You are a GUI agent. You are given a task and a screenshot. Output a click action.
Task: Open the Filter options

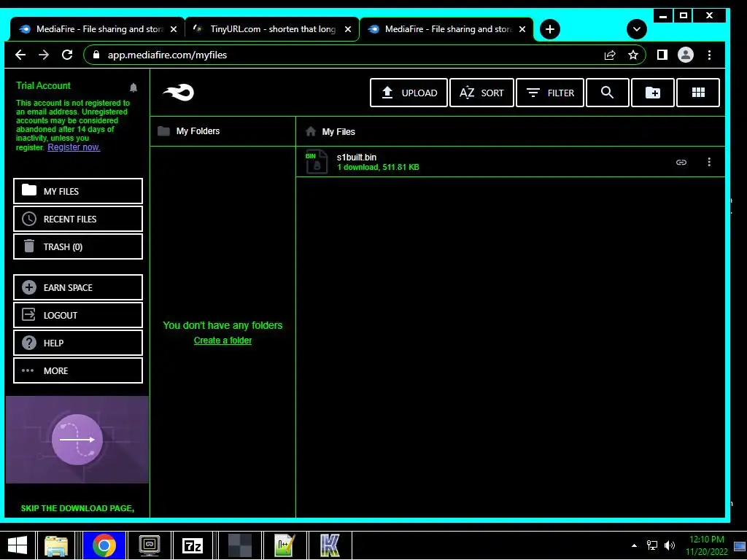550,93
